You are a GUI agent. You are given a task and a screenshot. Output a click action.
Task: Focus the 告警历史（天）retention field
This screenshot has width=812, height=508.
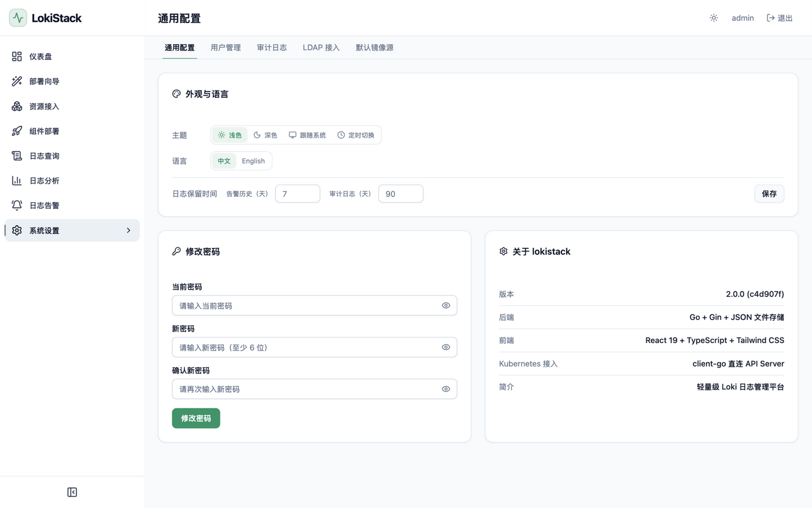pos(298,194)
